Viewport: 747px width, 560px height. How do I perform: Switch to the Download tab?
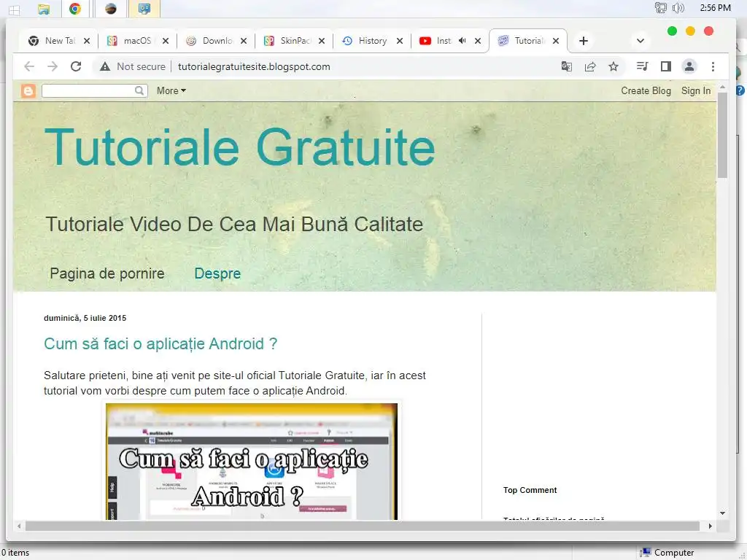coord(217,41)
